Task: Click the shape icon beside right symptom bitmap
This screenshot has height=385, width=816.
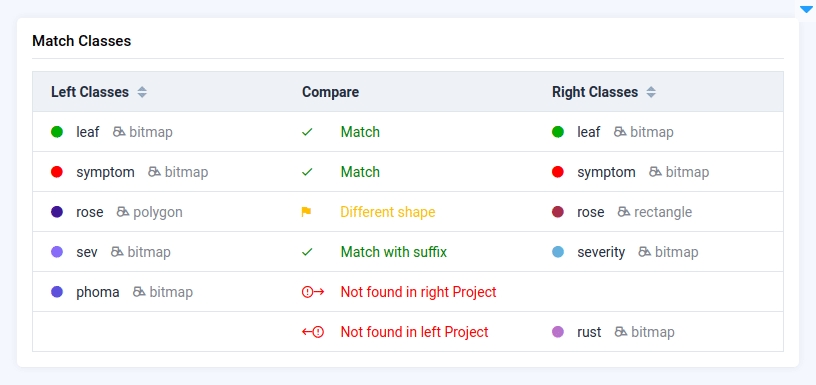Action: pos(655,172)
